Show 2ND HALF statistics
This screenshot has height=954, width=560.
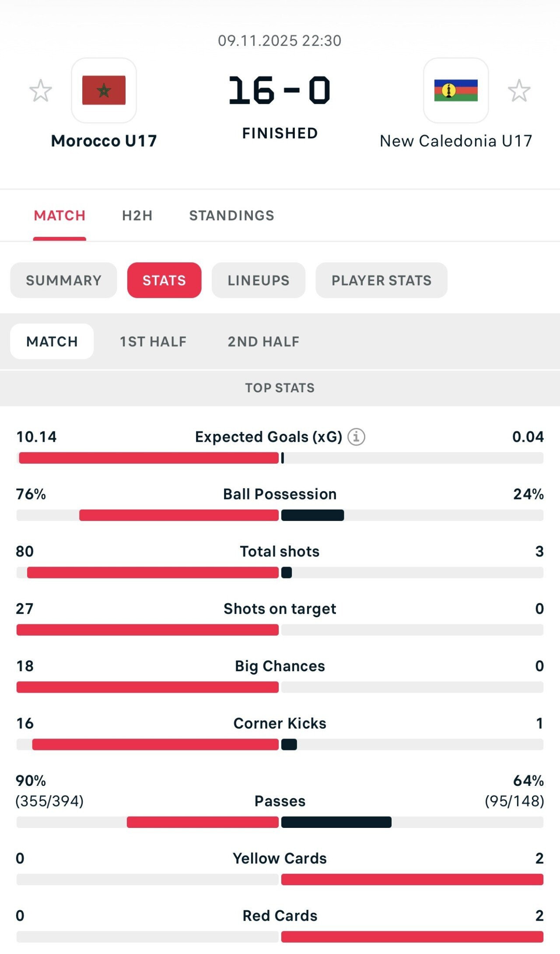(263, 341)
